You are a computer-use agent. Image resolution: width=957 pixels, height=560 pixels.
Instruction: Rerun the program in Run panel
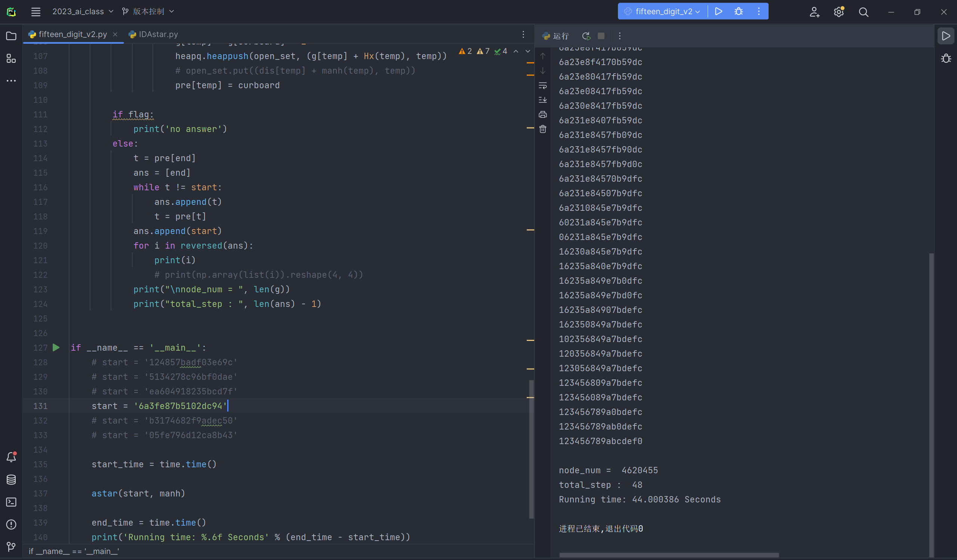pos(586,36)
